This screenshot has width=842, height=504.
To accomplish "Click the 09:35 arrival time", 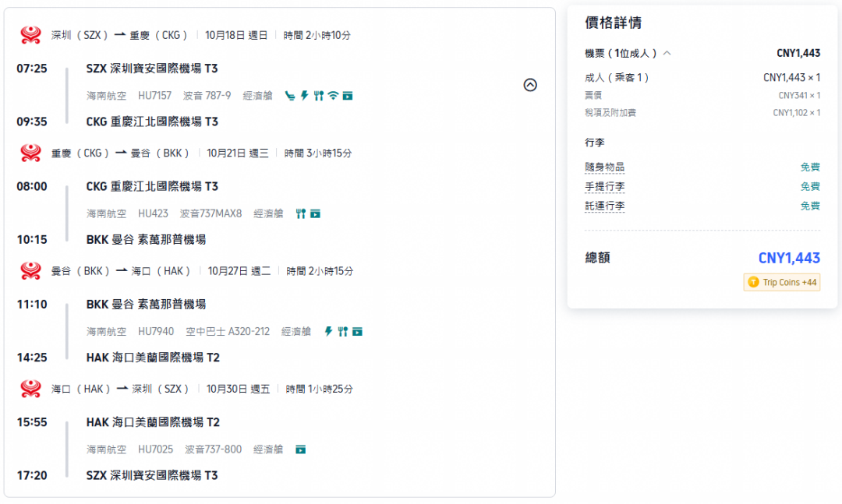I will [32, 122].
